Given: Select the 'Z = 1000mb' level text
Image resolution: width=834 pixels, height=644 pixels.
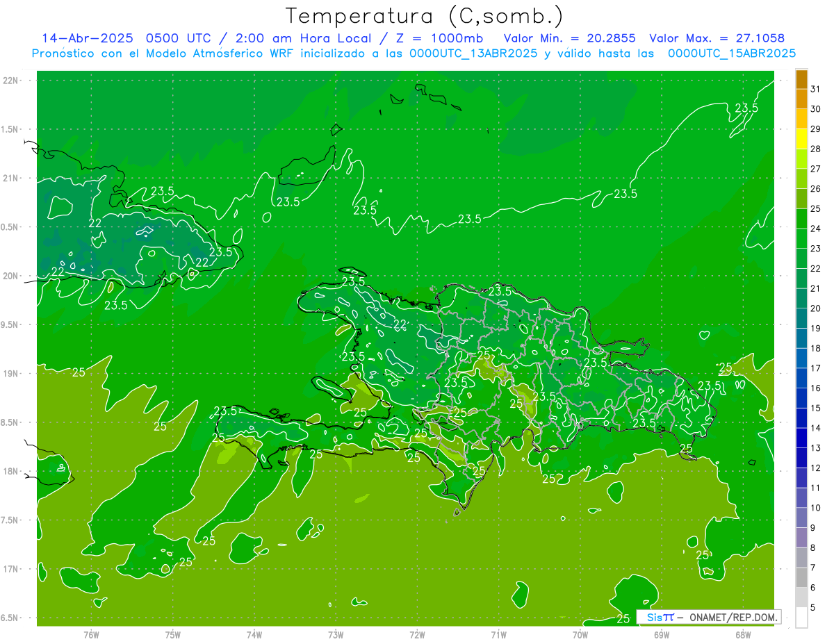Looking at the screenshot, I should click(x=439, y=38).
